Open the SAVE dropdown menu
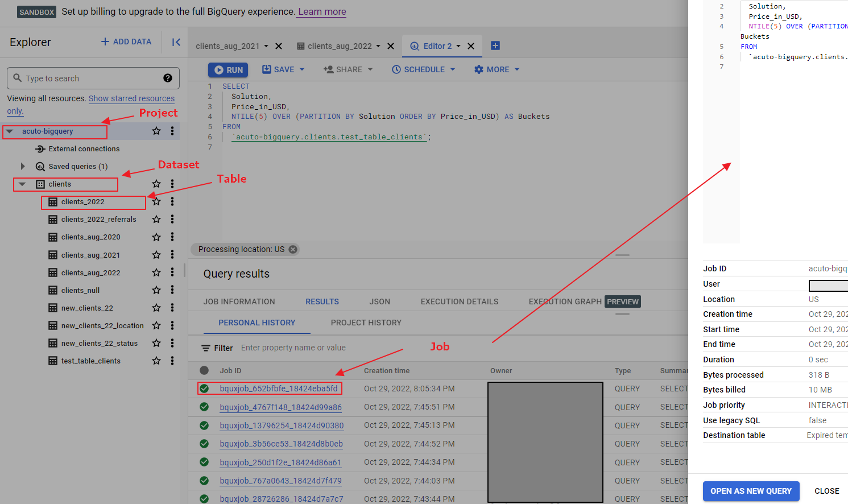Viewport: 848px width, 504px height. tap(302, 69)
